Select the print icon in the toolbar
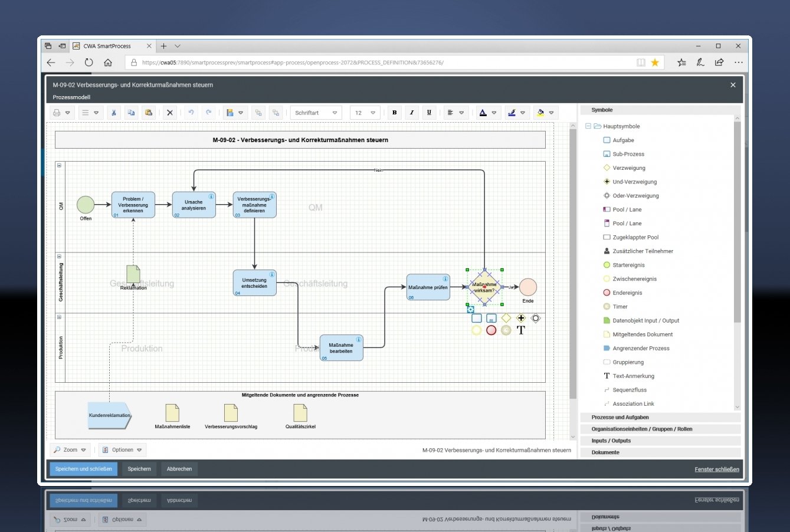 (x=57, y=112)
